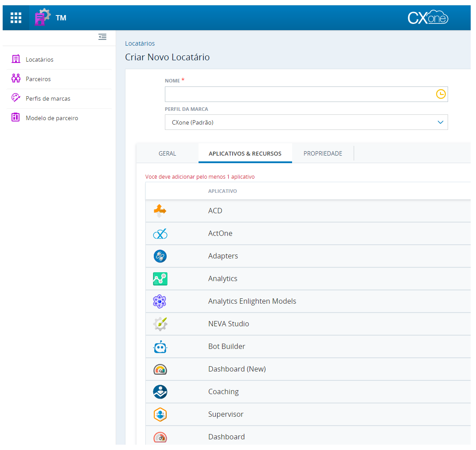Click the Supervisor application icon

click(x=160, y=415)
